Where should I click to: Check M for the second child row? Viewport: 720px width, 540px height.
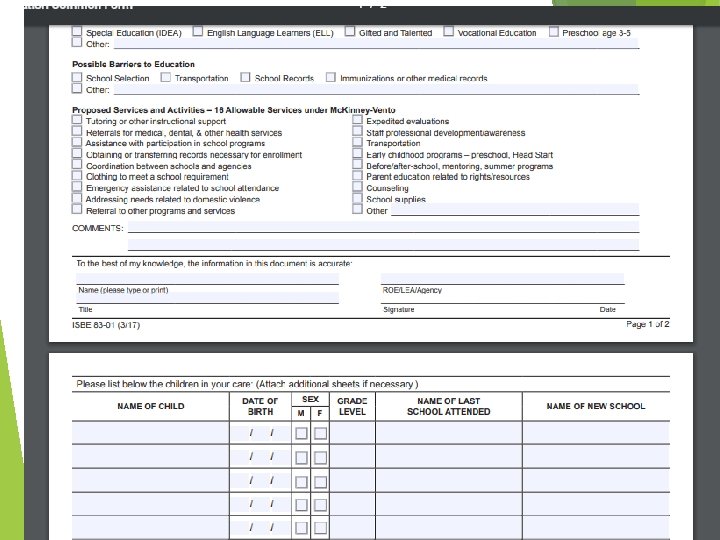301,458
